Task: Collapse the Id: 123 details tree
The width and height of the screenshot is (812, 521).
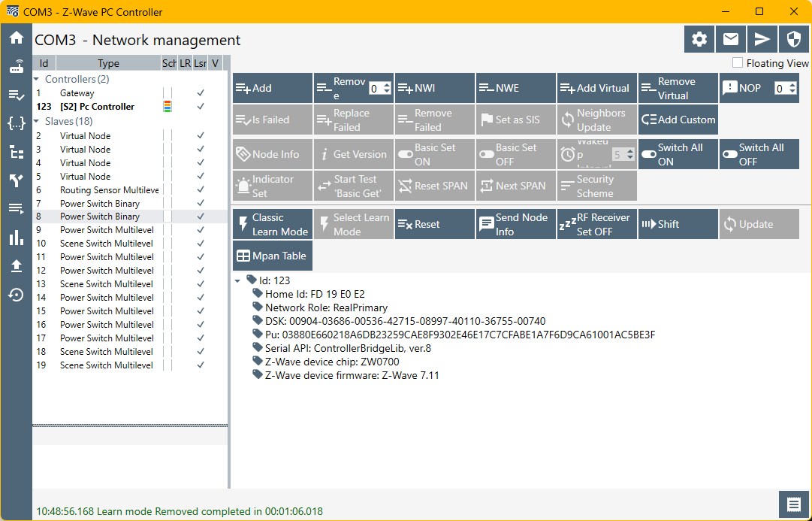Action: [x=237, y=280]
